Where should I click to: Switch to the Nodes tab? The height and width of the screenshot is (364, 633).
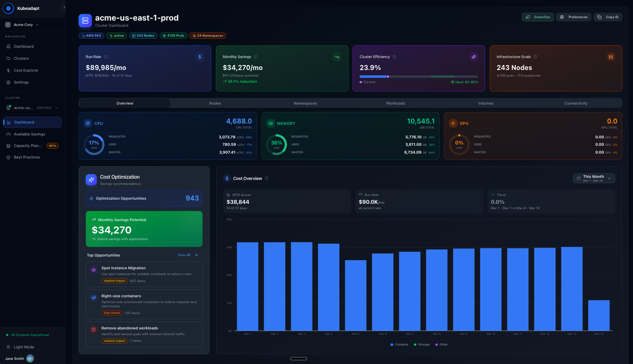215,103
